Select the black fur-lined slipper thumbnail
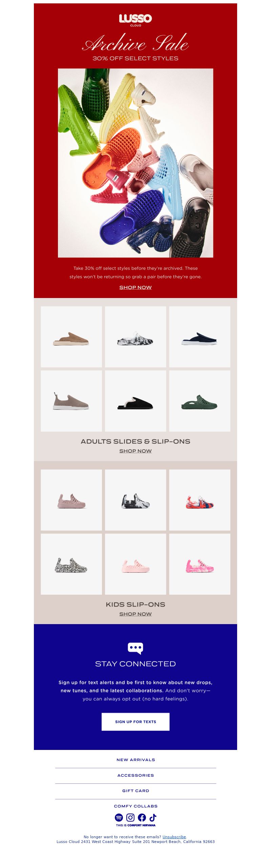The height and width of the screenshot is (868, 271). pyautogui.click(x=135, y=401)
